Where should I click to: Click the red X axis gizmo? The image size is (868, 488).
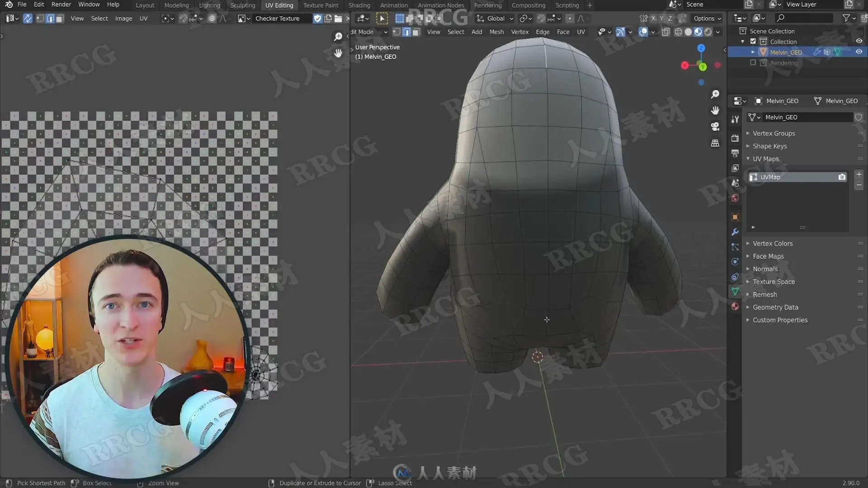click(684, 66)
